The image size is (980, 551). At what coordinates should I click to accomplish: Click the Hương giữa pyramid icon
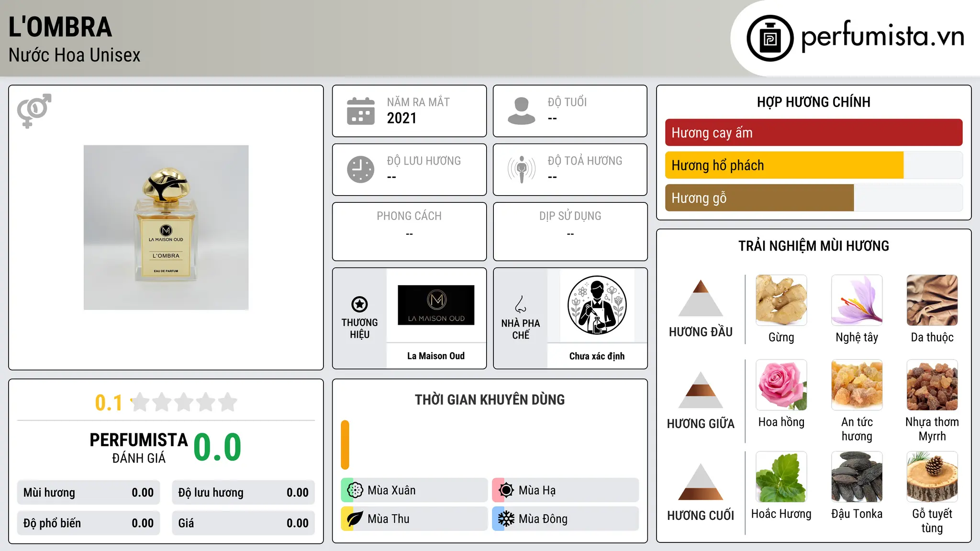(x=701, y=390)
